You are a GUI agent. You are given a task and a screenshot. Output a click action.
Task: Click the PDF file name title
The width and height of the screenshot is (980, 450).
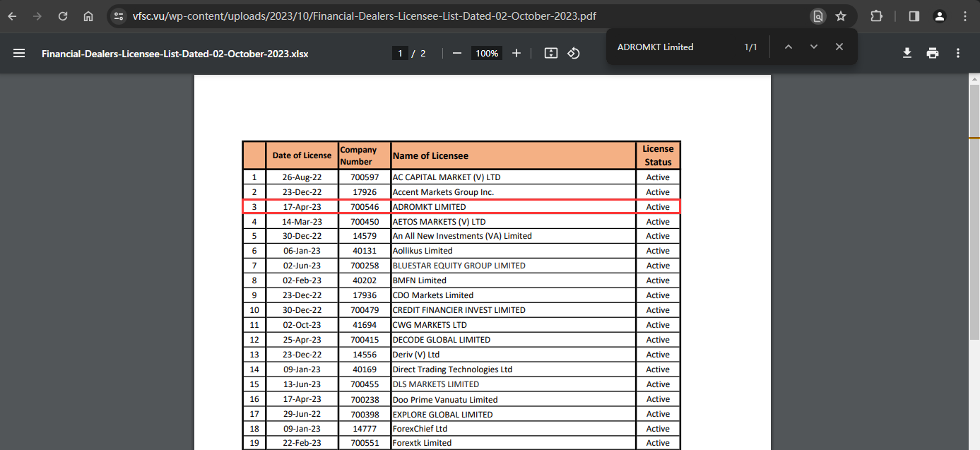(x=175, y=54)
